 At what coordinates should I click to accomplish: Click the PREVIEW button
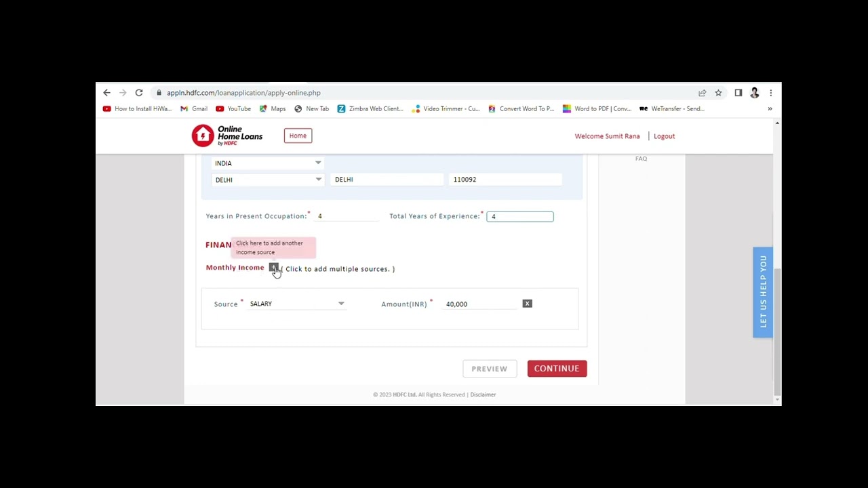pos(490,369)
